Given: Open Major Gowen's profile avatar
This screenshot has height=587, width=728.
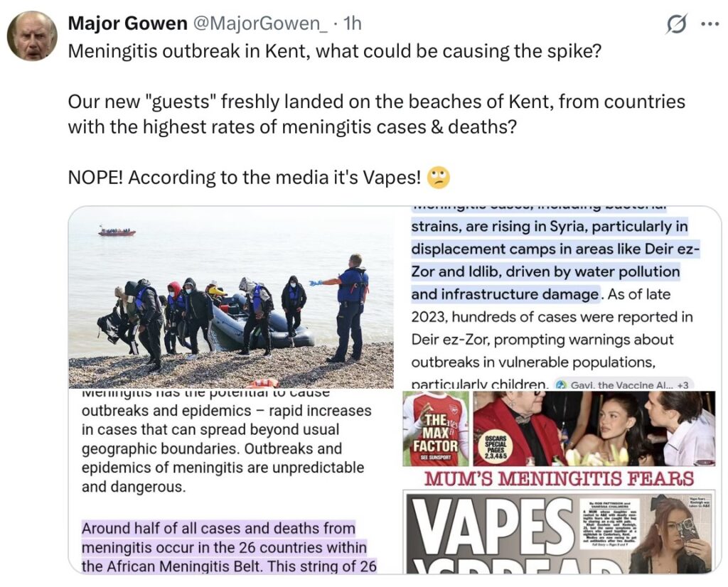Looking at the screenshot, I should pos(32,36).
